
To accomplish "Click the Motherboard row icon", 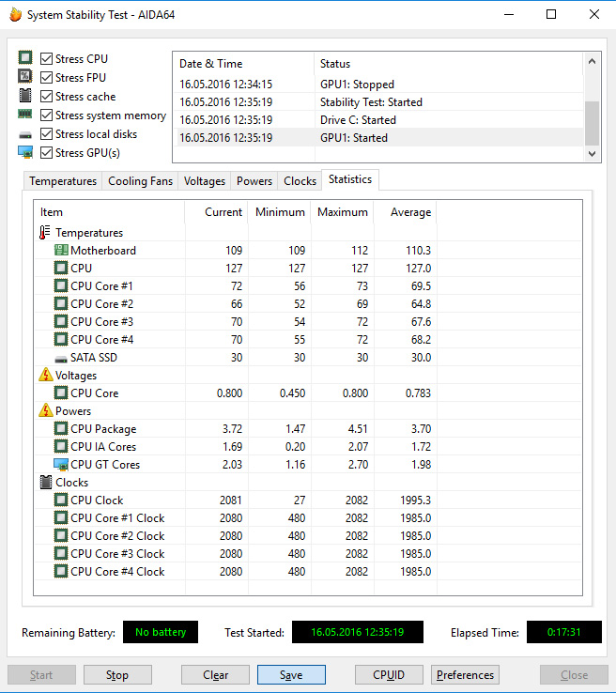I will tap(61, 250).
